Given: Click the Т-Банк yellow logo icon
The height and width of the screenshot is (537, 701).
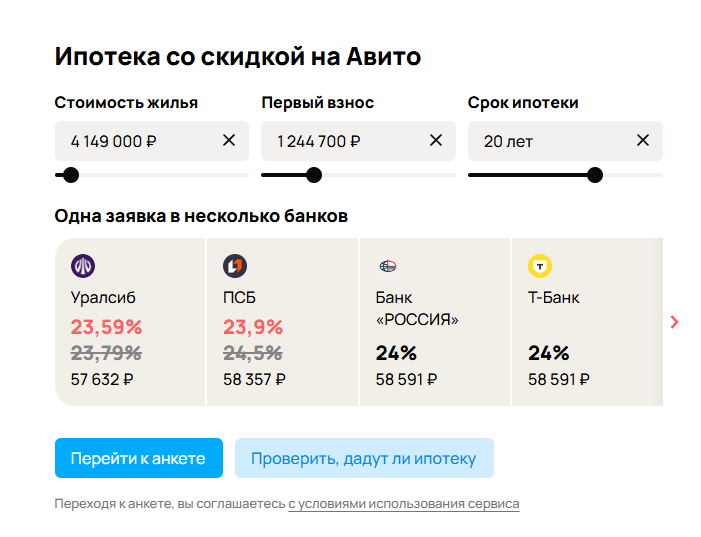Looking at the screenshot, I should [540, 266].
